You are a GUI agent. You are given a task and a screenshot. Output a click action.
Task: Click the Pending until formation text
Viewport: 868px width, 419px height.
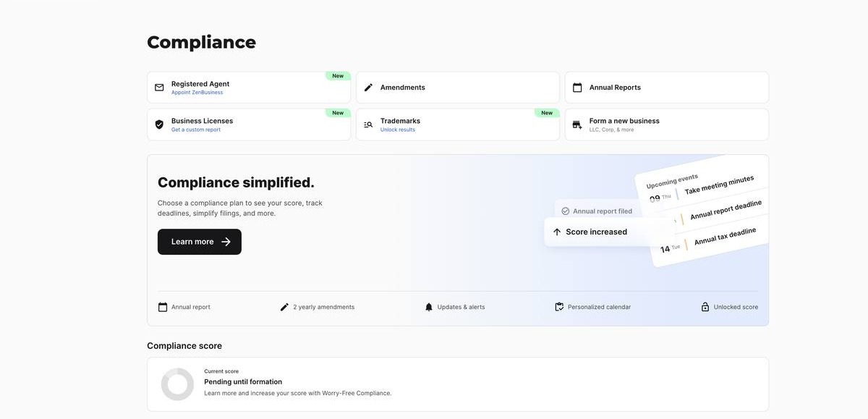click(x=243, y=381)
